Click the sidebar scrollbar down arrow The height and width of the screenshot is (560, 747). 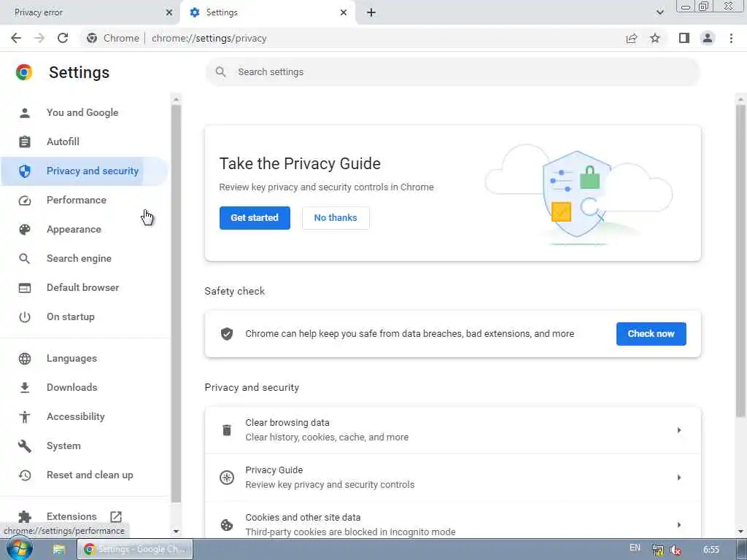(177, 531)
